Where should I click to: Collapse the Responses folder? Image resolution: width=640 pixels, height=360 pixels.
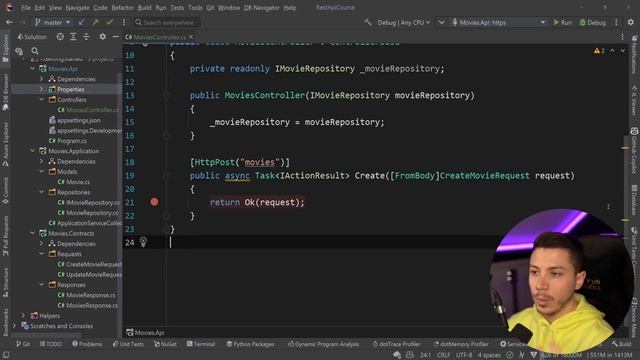(42, 284)
